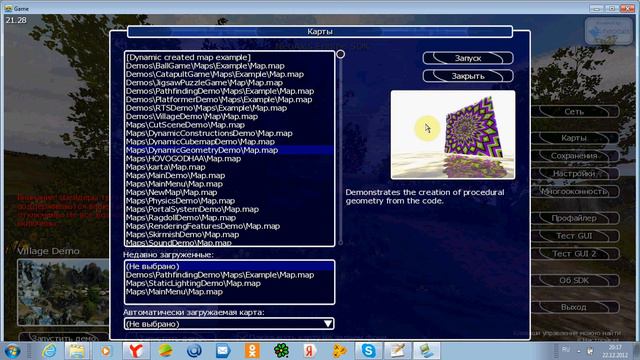Select (Не выбрано) in recent maps

pyautogui.click(x=229, y=266)
